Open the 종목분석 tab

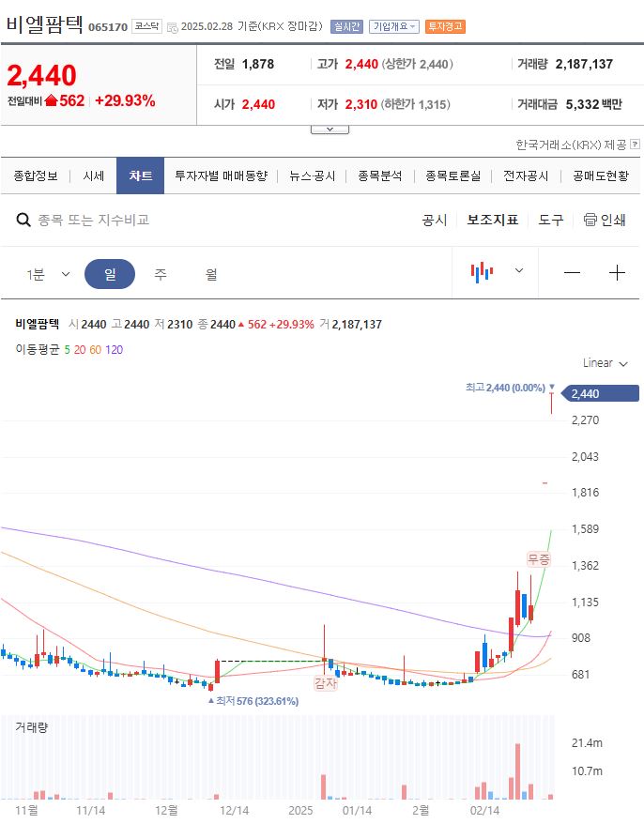pyautogui.click(x=380, y=175)
